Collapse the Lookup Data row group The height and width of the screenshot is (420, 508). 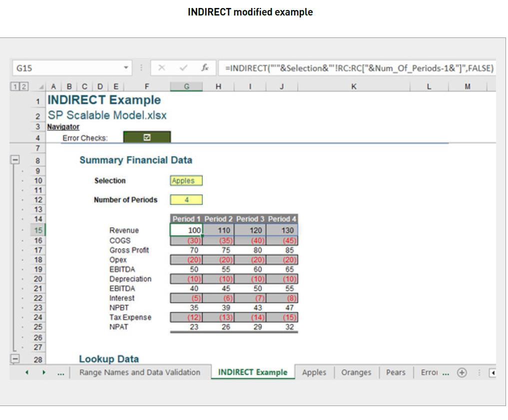click(x=15, y=359)
